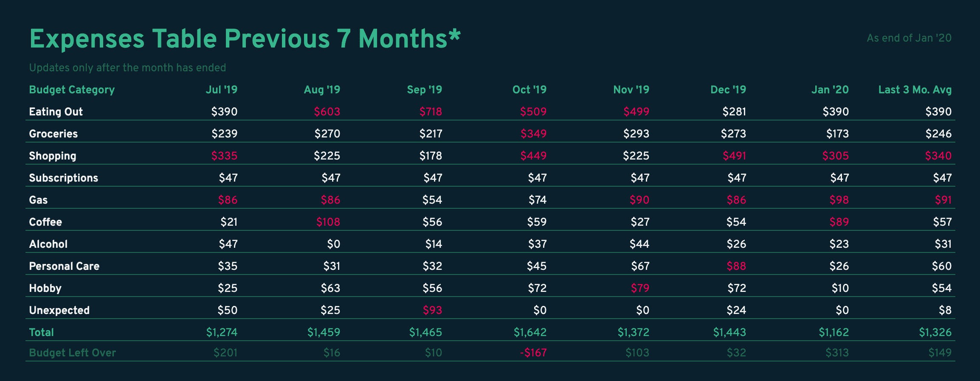
Task: Select the Oct '19 column header
Action: pos(529,90)
